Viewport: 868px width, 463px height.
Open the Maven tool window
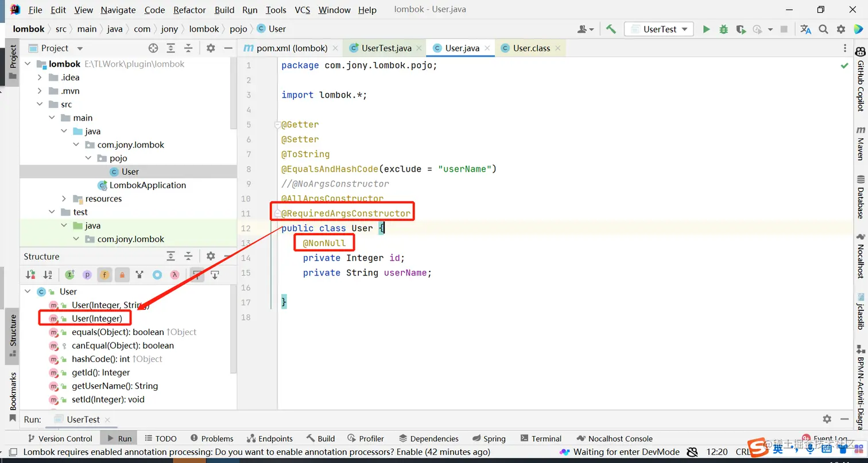click(861, 143)
